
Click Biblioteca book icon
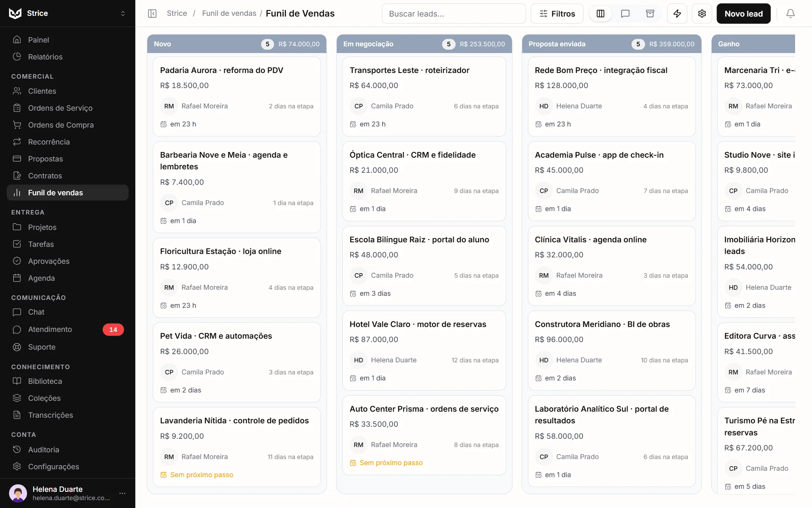tap(17, 381)
